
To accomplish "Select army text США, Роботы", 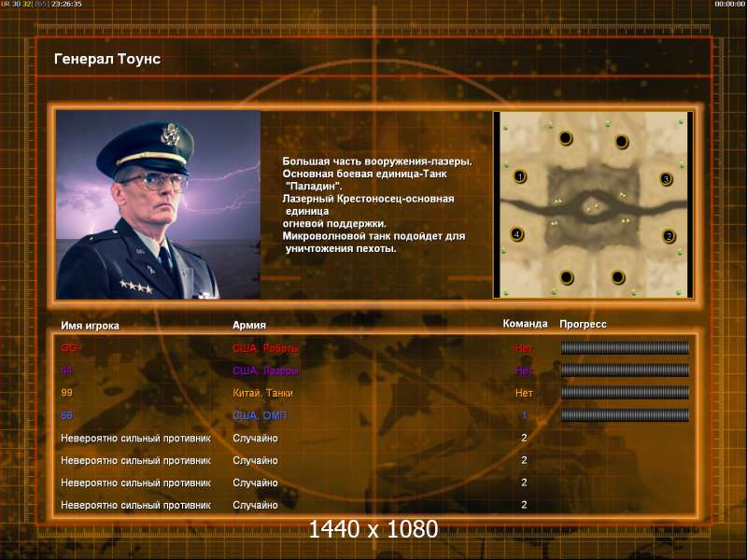I will coord(265,348).
